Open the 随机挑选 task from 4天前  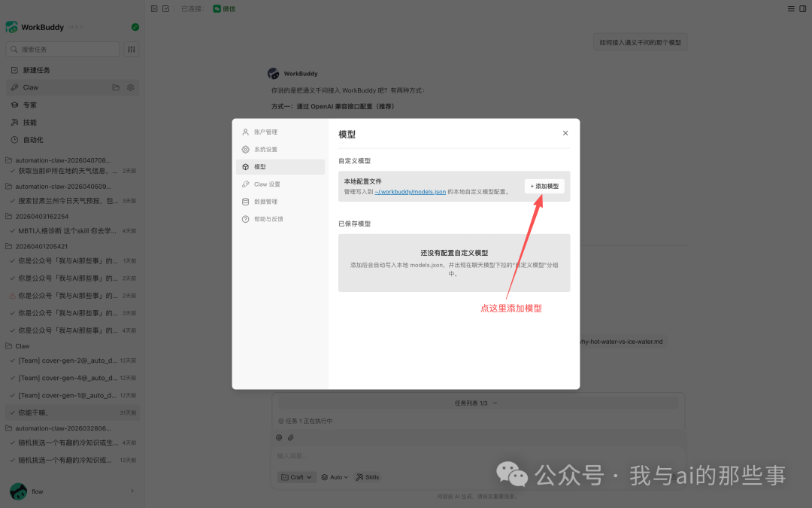72,443
